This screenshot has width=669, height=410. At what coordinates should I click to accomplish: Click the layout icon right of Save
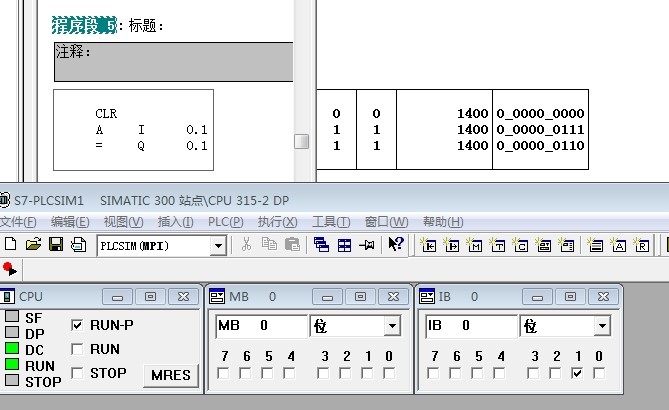click(x=79, y=244)
